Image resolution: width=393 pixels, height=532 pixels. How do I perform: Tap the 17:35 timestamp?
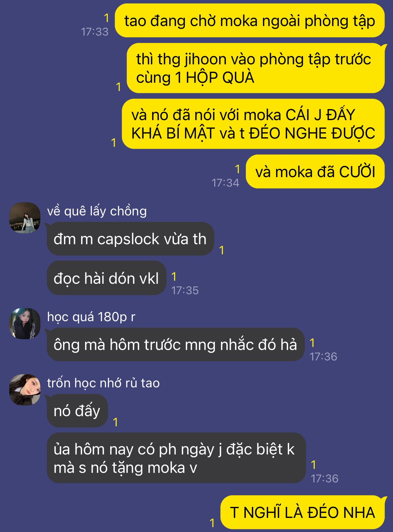click(x=185, y=290)
